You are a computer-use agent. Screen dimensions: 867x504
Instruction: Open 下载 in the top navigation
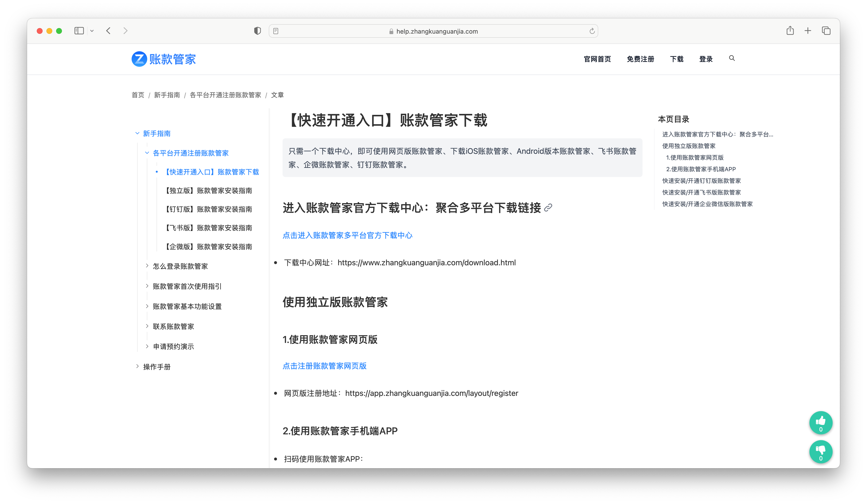(677, 59)
